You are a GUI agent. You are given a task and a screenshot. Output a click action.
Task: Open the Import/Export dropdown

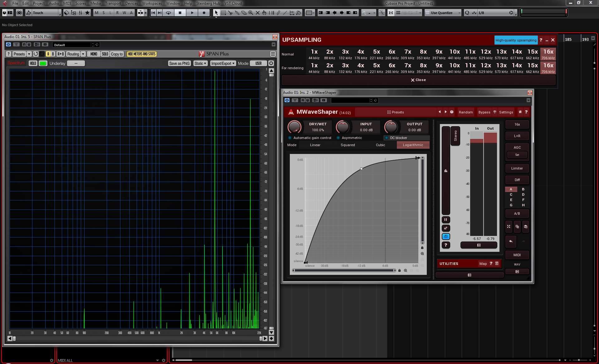pyautogui.click(x=223, y=63)
